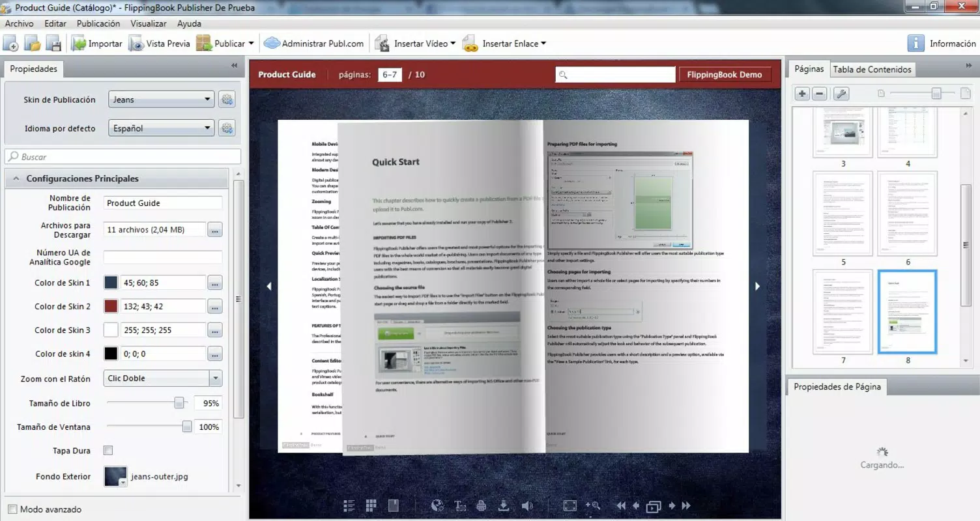The image size is (980, 521).
Task: Show thumbnails grid icon in viewer bar
Action: (371, 505)
